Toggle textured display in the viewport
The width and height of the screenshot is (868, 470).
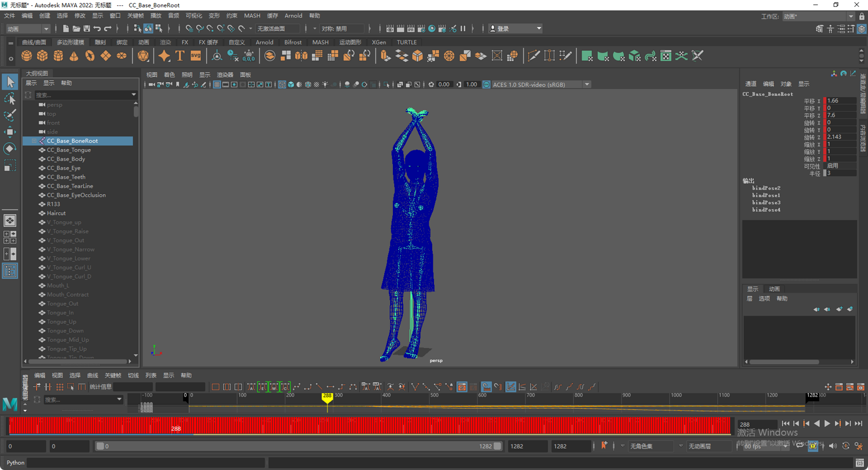click(317, 84)
